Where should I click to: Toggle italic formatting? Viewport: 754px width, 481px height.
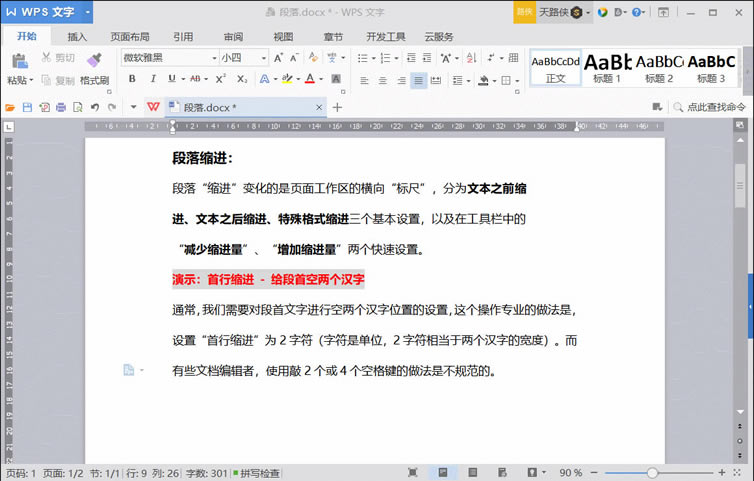point(153,79)
